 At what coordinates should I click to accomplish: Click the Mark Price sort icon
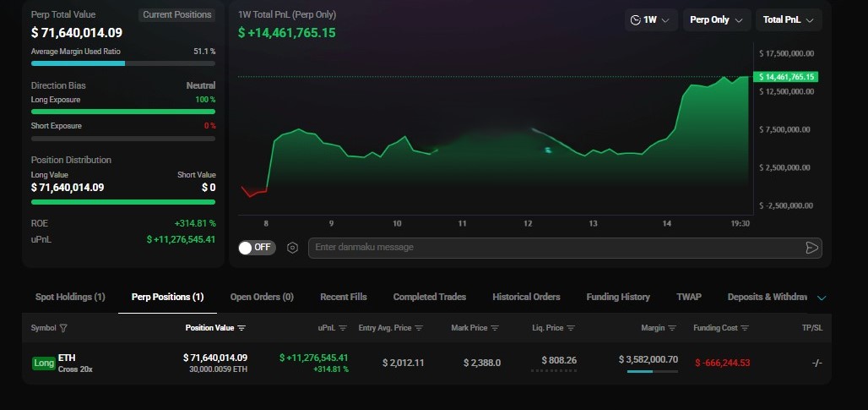pyautogui.click(x=495, y=328)
